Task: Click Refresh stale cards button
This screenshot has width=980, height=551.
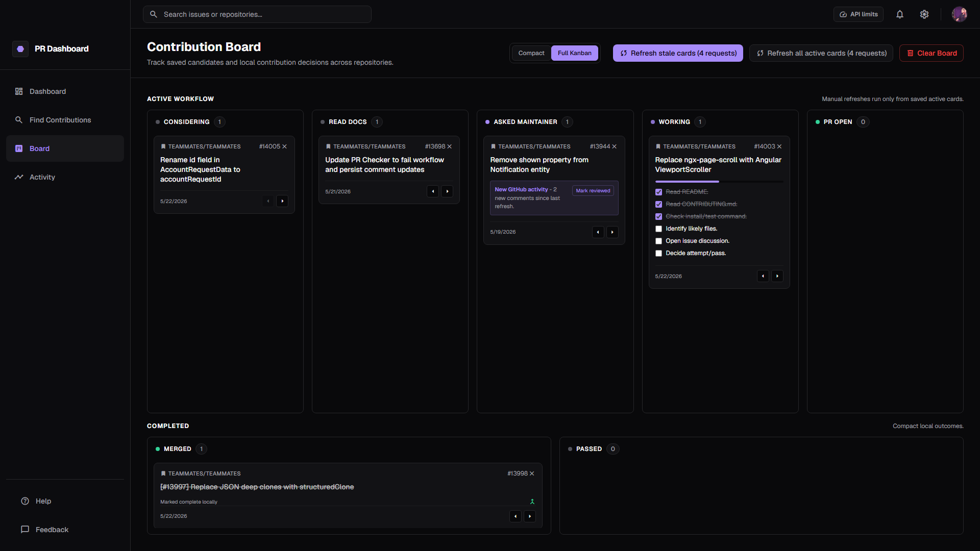Action: pos(678,53)
